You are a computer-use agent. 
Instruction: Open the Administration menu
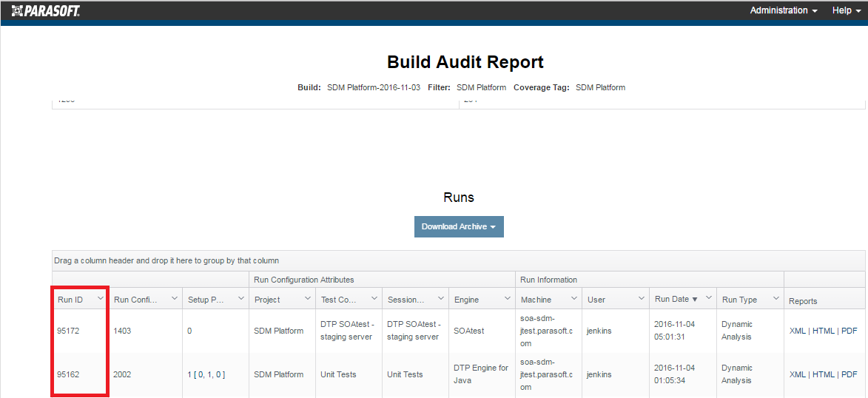coord(784,10)
